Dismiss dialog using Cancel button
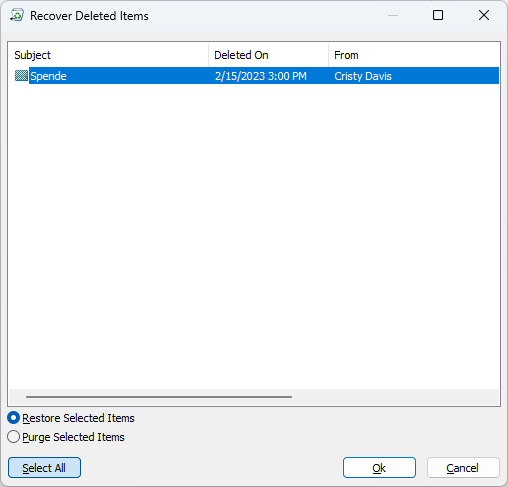The image size is (508, 487). (463, 468)
